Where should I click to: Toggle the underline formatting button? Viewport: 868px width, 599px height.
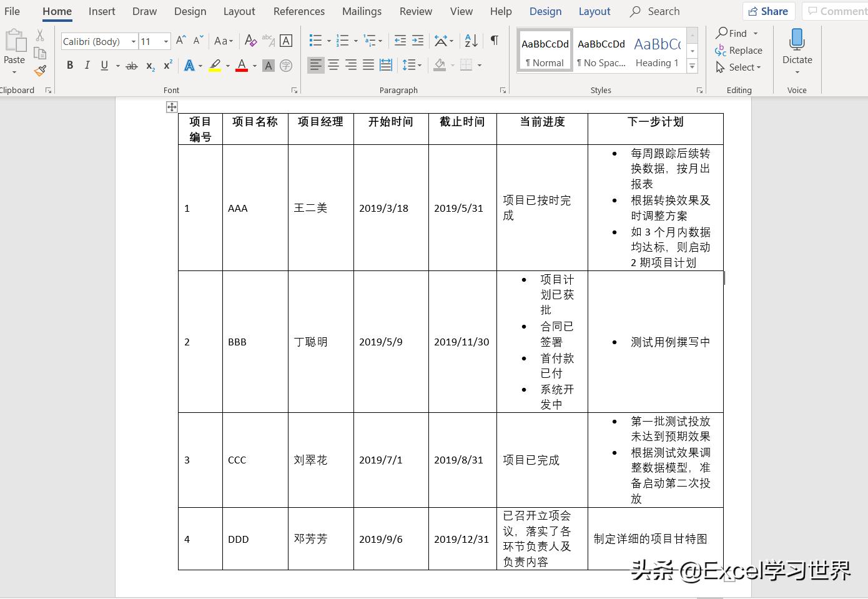pyautogui.click(x=104, y=65)
